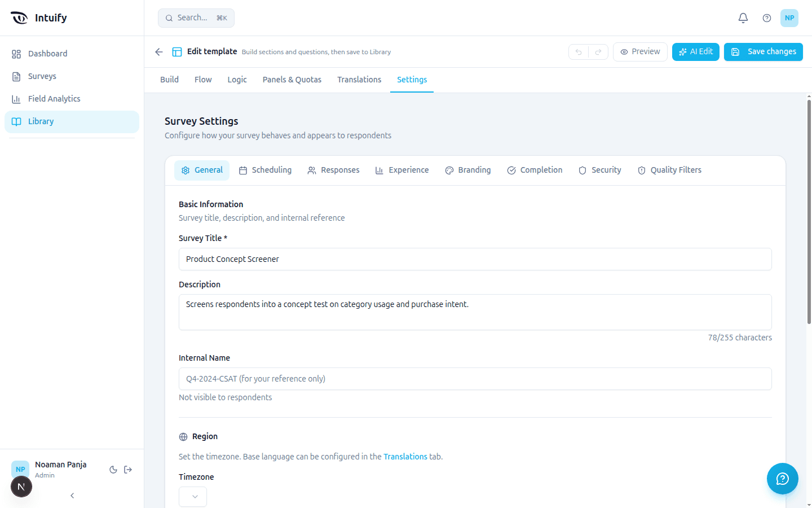Select the Settings tab
This screenshot has height=508, width=812.
pos(412,80)
